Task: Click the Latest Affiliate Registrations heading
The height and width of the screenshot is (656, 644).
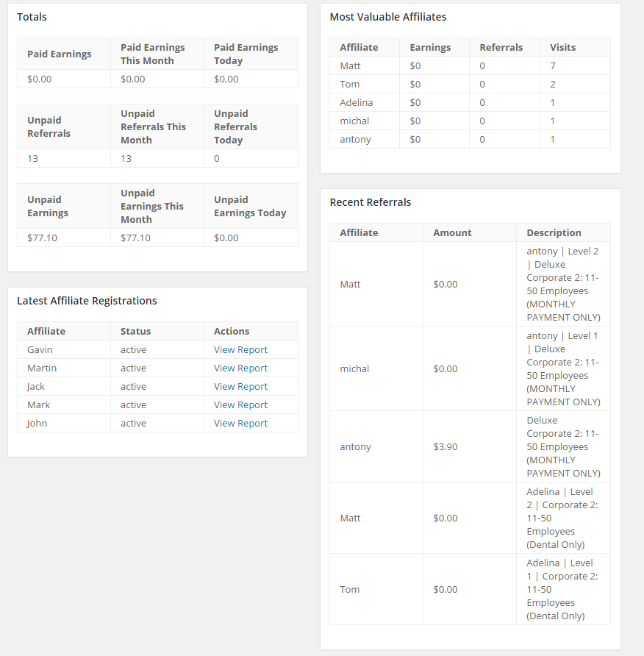Action: [87, 300]
